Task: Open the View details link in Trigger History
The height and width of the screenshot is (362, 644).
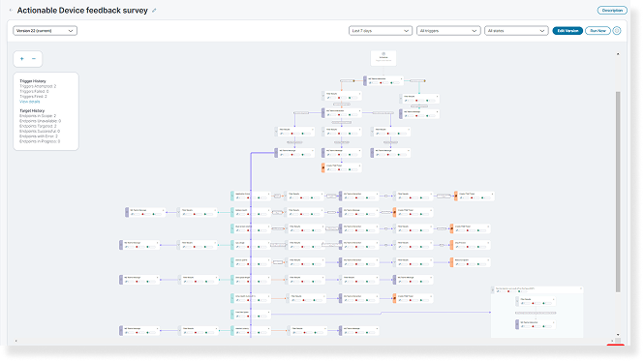Action: tap(30, 102)
